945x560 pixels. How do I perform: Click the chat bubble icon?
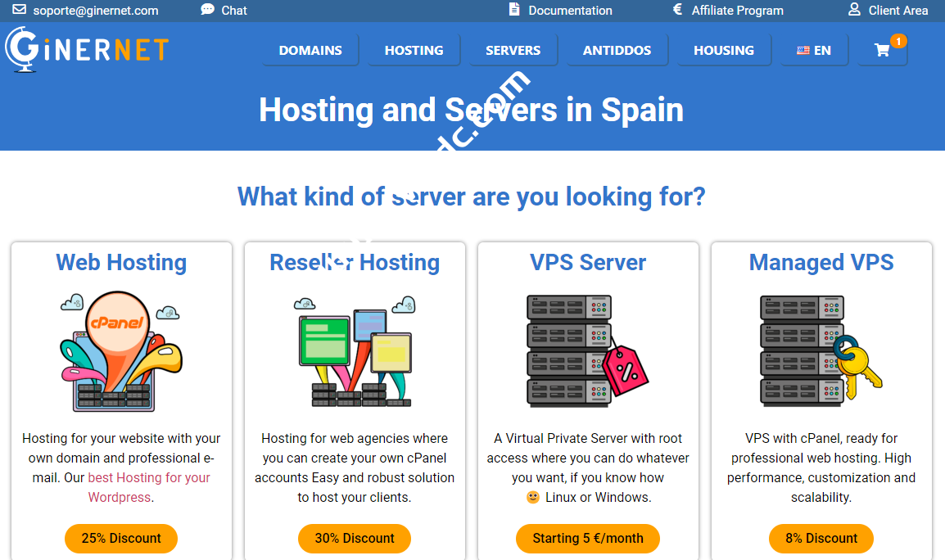coord(207,10)
